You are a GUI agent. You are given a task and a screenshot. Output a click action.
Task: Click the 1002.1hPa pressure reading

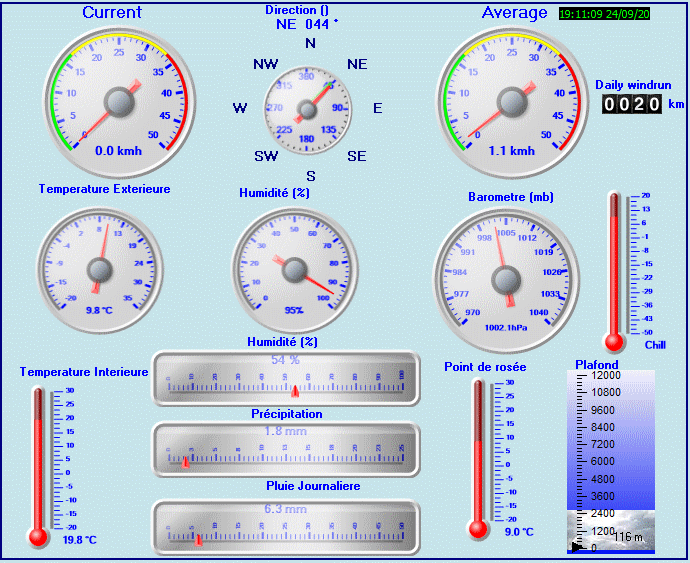(x=506, y=327)
